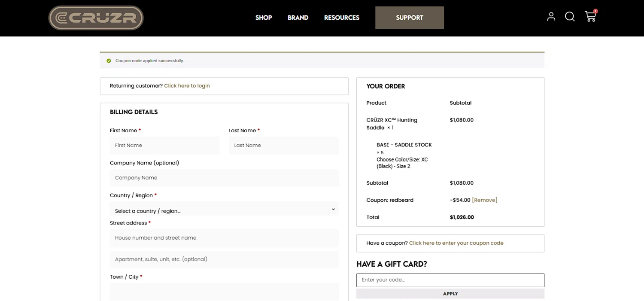Click the coupon discount -$54.00

click(x=460, y=200)
